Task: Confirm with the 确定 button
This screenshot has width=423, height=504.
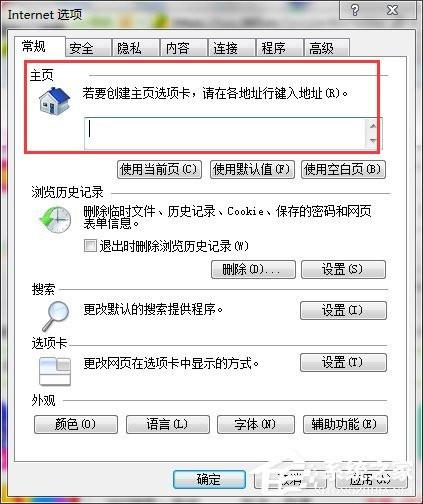Action: coord(209,479)
